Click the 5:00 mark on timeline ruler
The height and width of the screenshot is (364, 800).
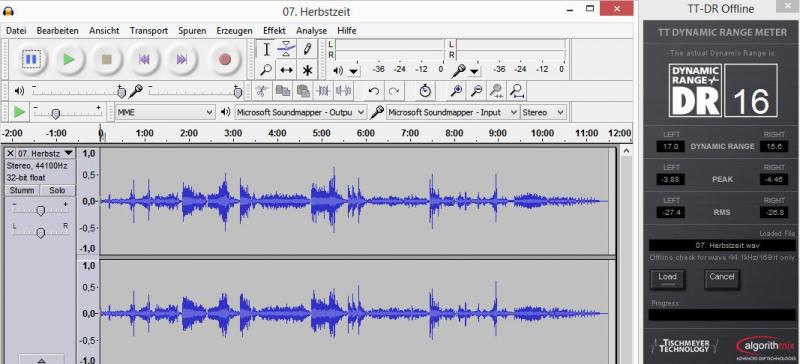click(321, 133)
